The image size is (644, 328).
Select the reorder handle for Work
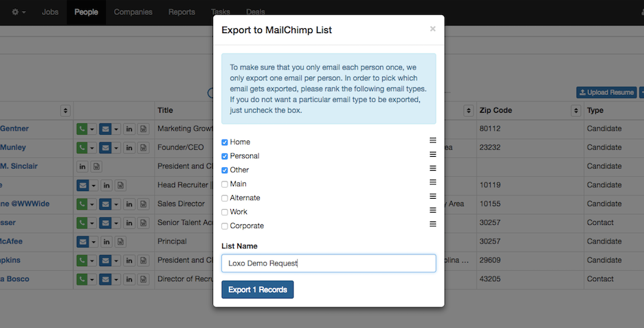[433, 210]
